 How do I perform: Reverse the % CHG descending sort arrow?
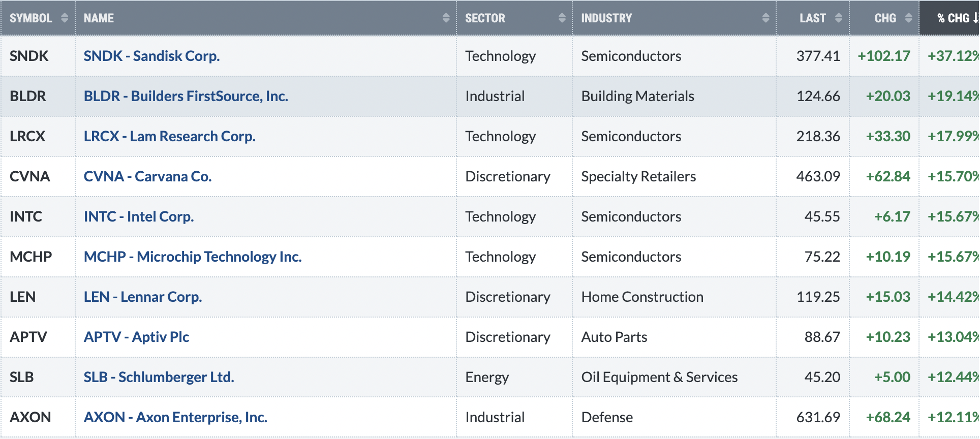976,18
